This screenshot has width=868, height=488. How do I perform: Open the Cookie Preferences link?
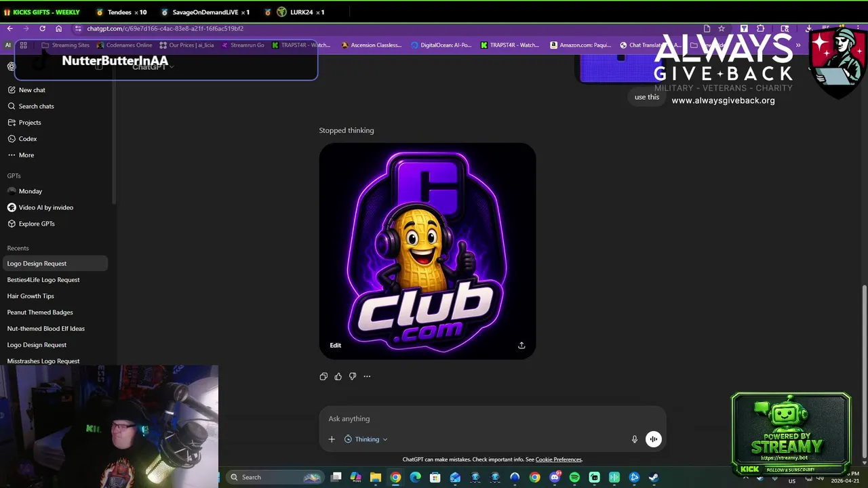(558, 460)
